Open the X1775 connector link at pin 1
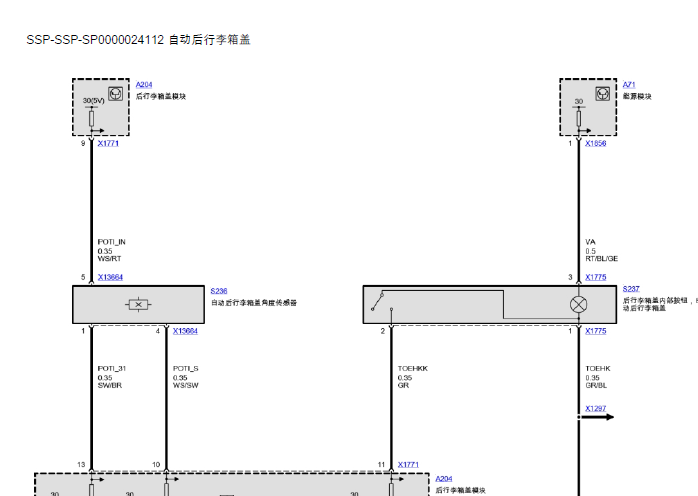Viewport: 698px width, 496px height. click(x=596, y=331)
